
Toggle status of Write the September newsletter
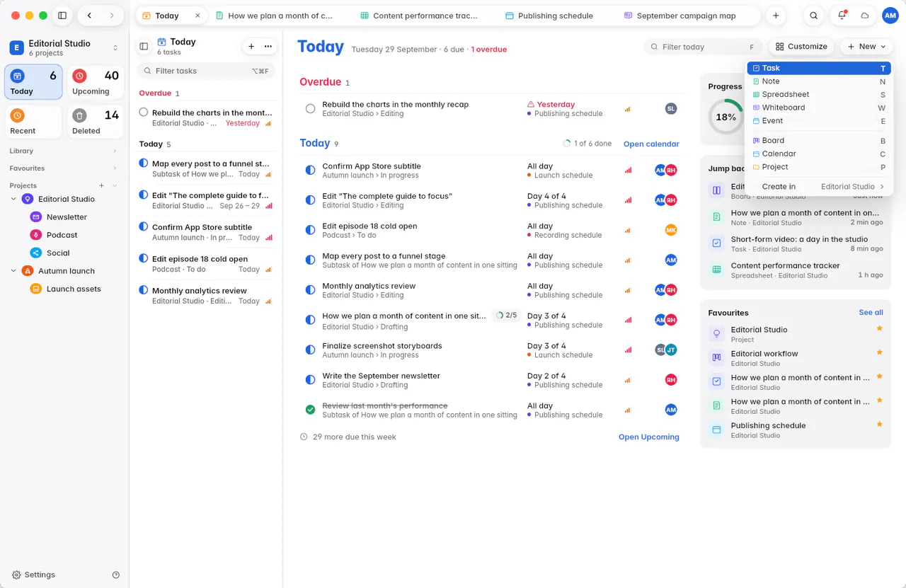coord(310,380)
